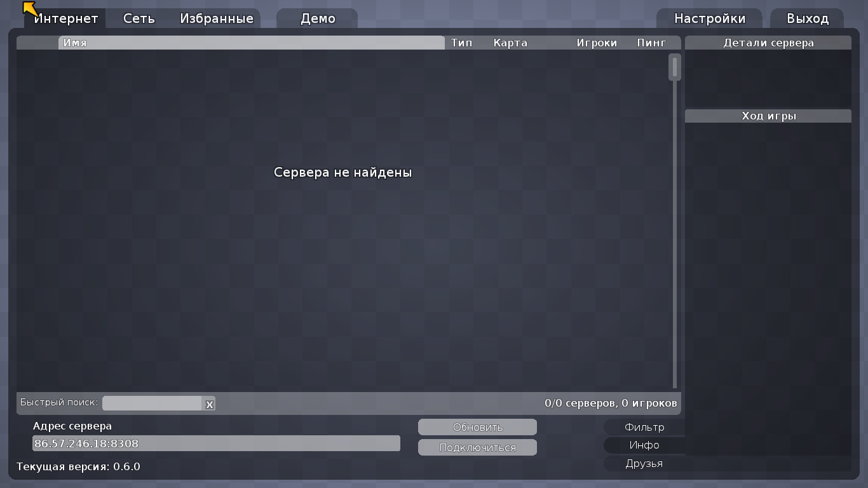Open the Сеть (LAN) tab
The image size is (868, 488).
pos(139,18)
